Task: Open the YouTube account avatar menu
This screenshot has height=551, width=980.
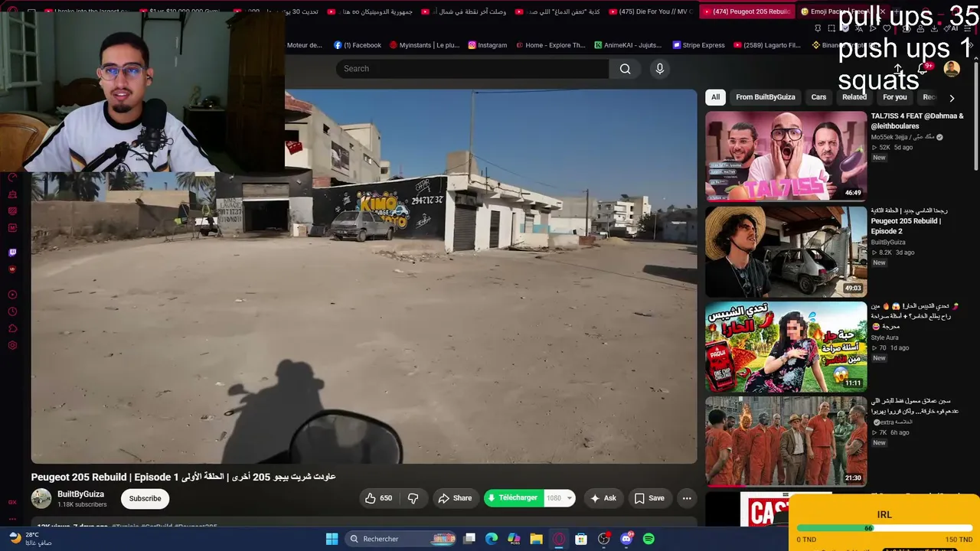Action: pos(952,69)
